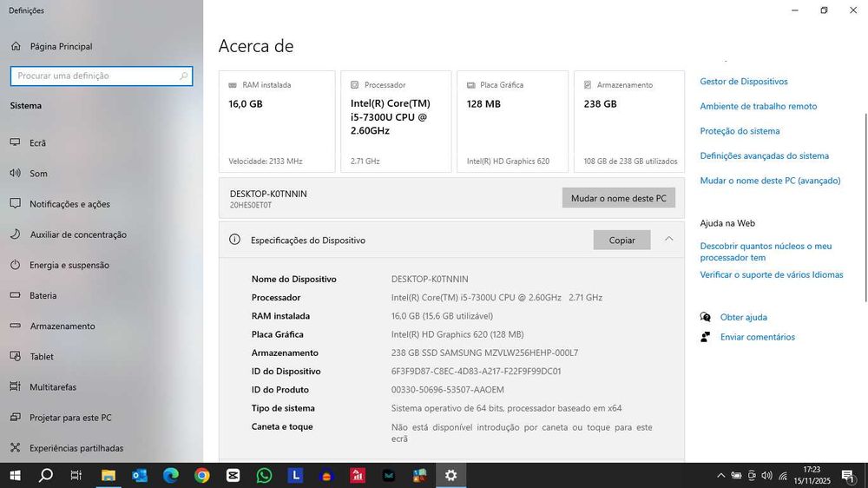Click the Sistema section header in sidebar

click(x=25, y=105)
